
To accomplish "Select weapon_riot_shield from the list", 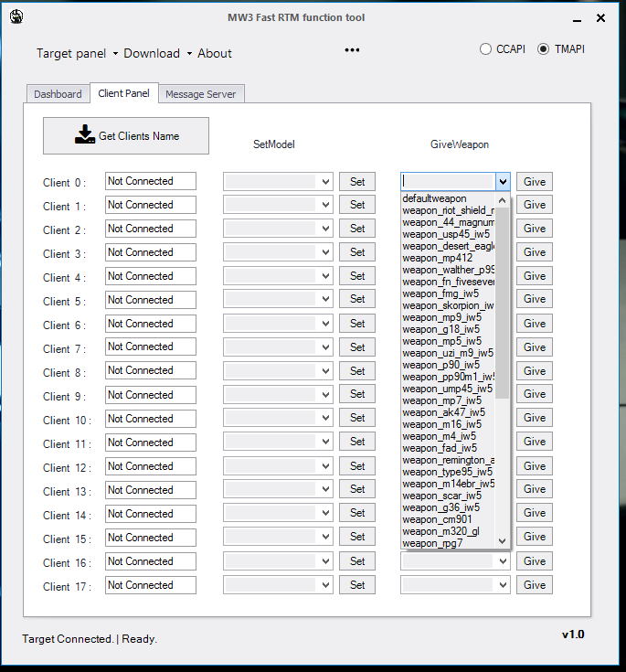I will tap(448, 210).
